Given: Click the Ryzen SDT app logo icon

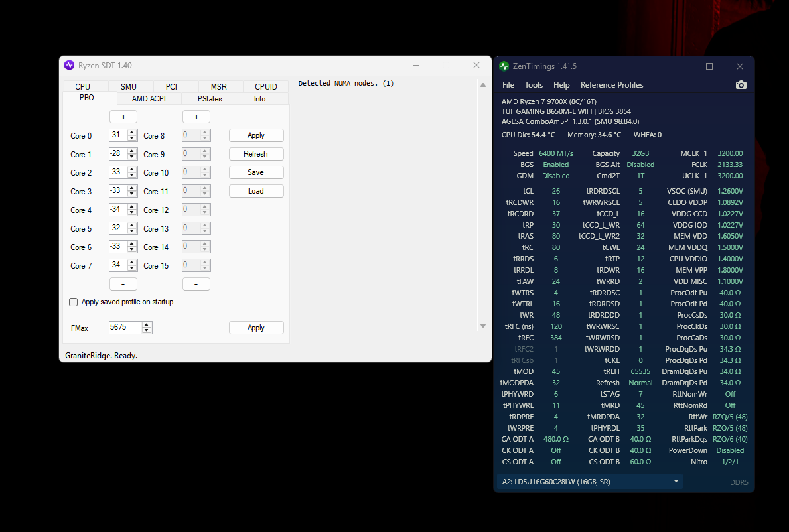Looking at the screenshot, I should (x=70, y=66).
